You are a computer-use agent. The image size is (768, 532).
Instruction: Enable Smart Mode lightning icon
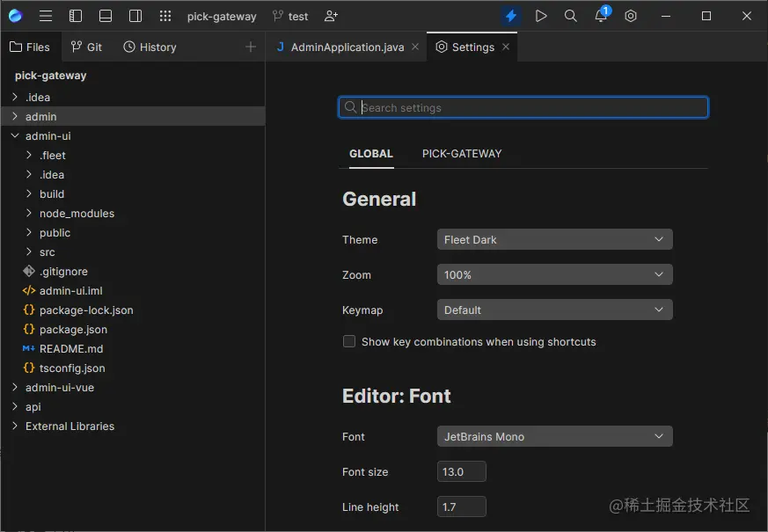[511, 16]
